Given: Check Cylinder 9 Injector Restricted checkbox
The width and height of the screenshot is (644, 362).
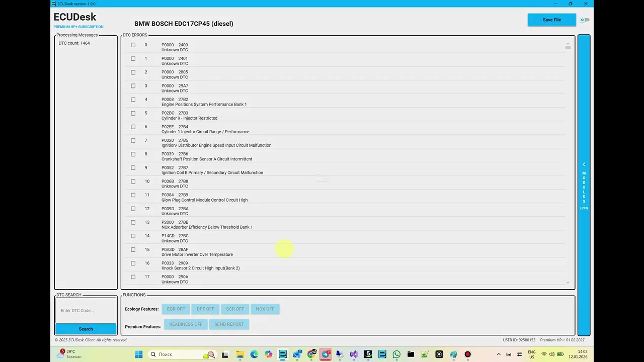Looking at the screenshot, I should [133, 113].
